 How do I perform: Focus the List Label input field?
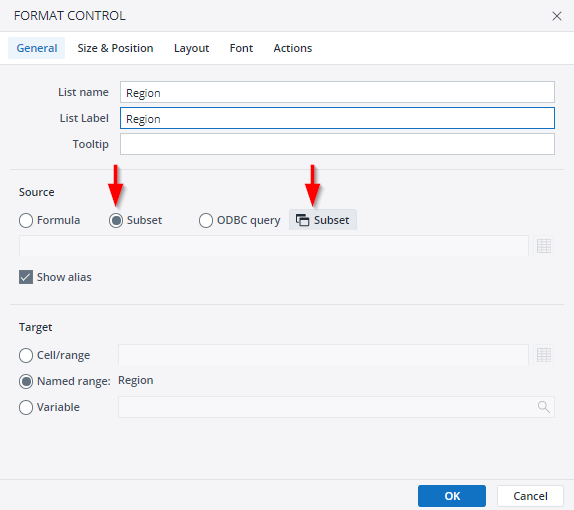coord(337,118)
